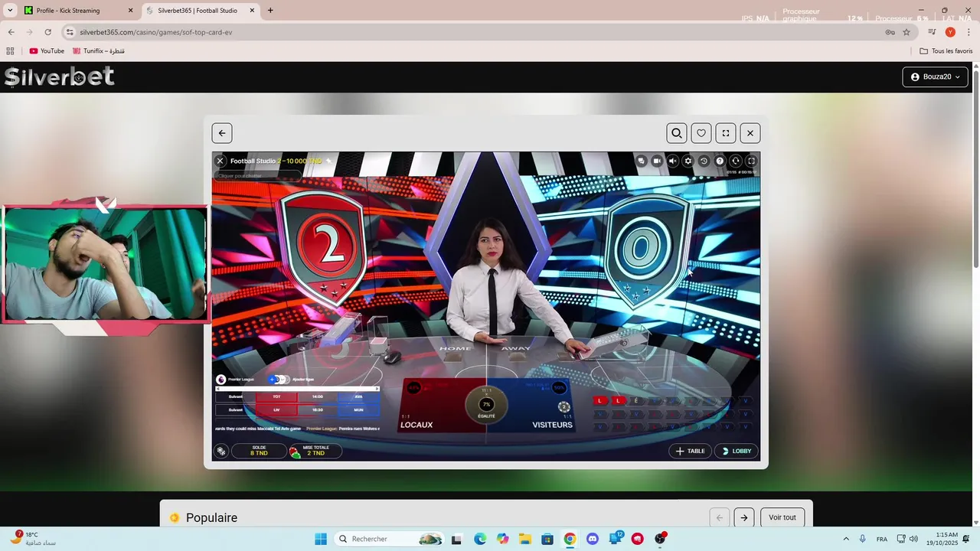Open the casino game search magnifier
Screen dimensions: 980x551
tap(677, 133)
